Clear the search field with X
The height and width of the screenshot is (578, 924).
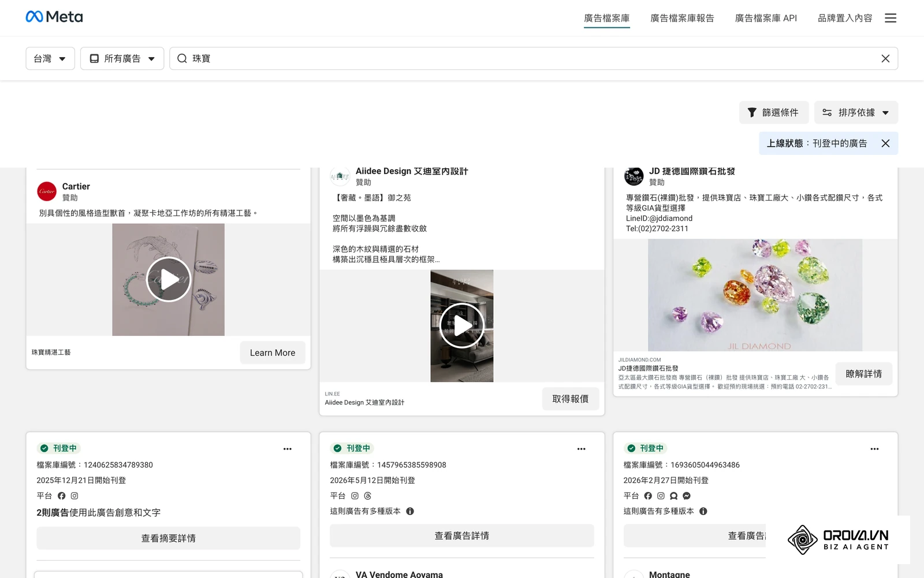885,58
